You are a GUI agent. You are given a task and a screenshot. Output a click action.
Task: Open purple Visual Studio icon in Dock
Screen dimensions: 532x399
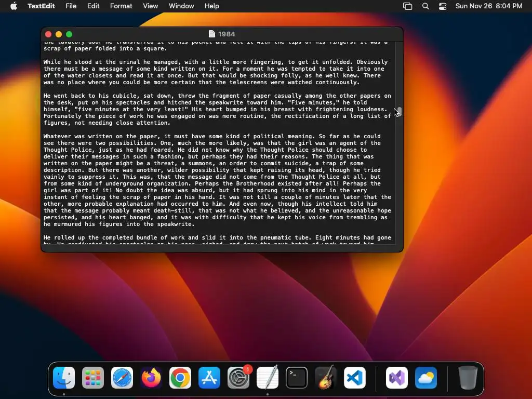click(397, 378)
